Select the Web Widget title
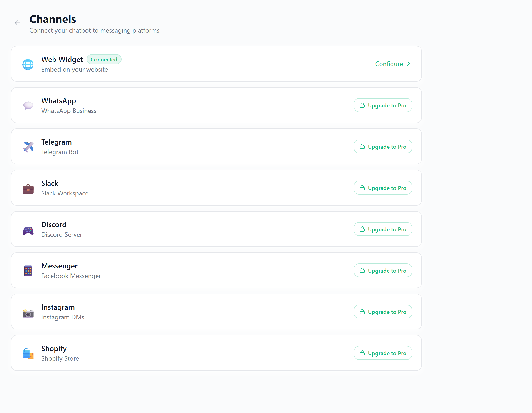 pos(62,59)
